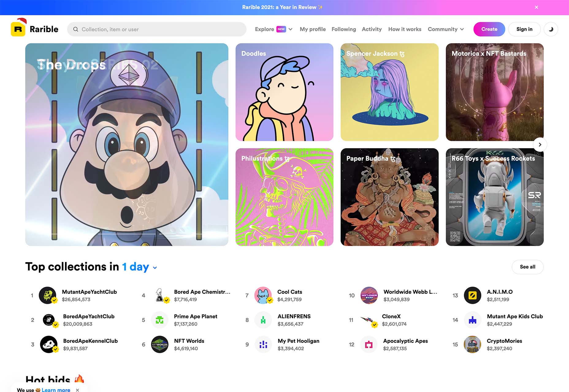569x392 pixels.
Task: Open the A.N.I.M.O collection icon
Action: click(x=472, y=295)
